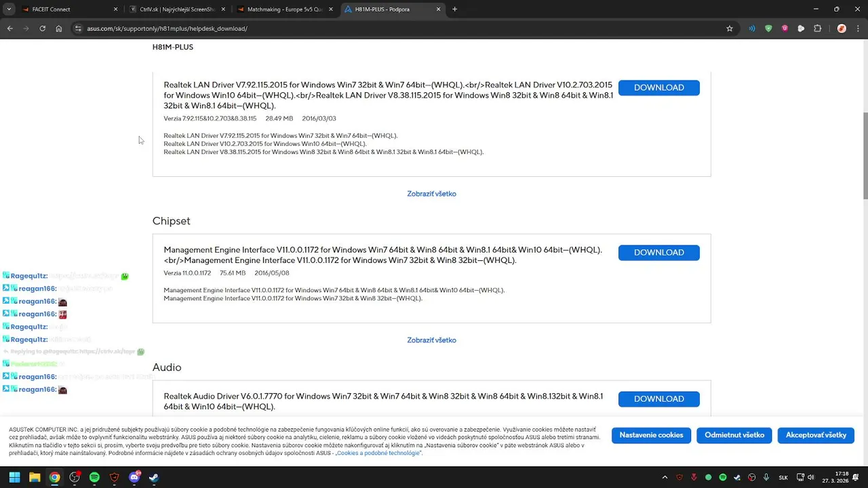The width and height of the screenshot is (868, 488).
Task: Open Discord from the taskbar
Action: [134, 477]
